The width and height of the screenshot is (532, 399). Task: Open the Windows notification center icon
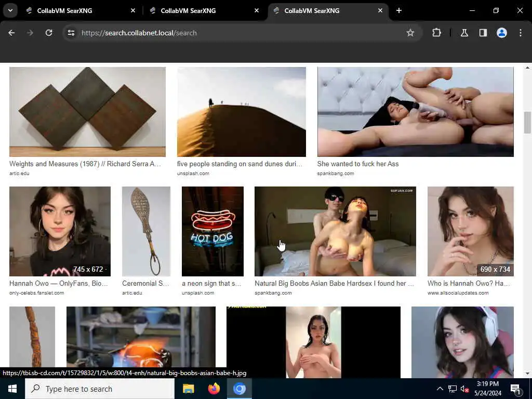515,389
